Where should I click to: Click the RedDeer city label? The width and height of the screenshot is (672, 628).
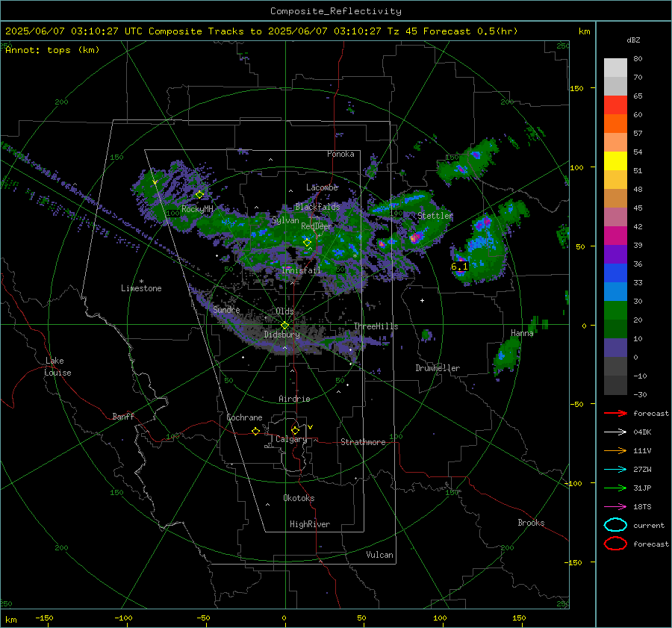[317, 226]
